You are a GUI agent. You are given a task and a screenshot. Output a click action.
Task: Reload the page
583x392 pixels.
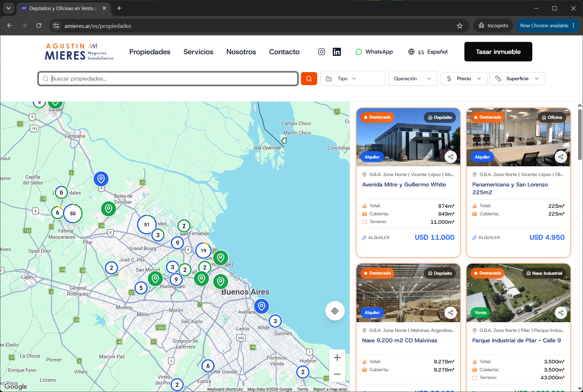click(39, 26)
